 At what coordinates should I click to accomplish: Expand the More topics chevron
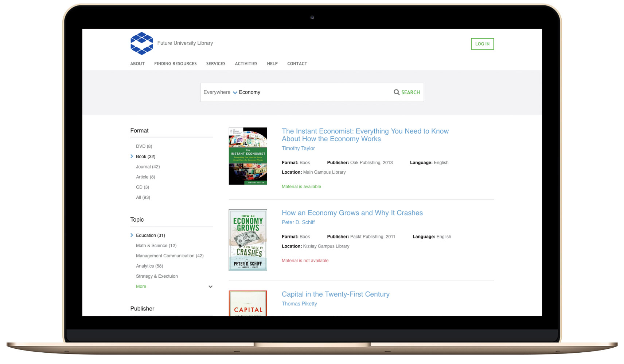click(210, 287)
